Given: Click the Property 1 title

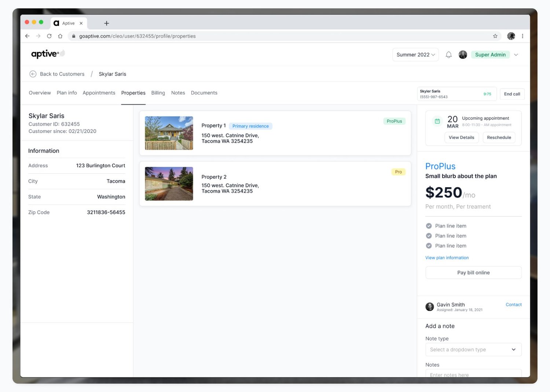Looking at the screenshot, I should [x=213, y=125].
